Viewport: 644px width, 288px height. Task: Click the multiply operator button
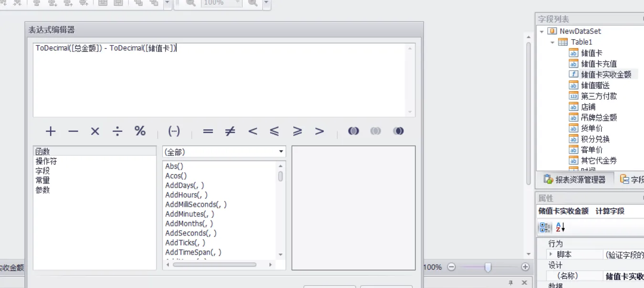[95, 131]
